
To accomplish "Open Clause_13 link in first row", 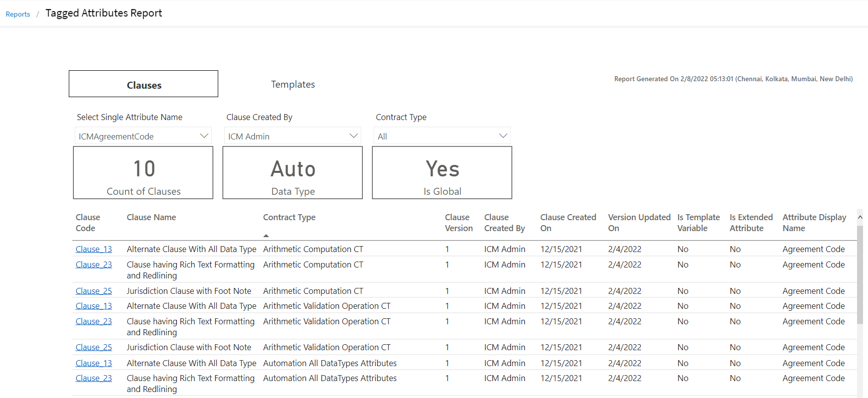I will coord(94,249).
